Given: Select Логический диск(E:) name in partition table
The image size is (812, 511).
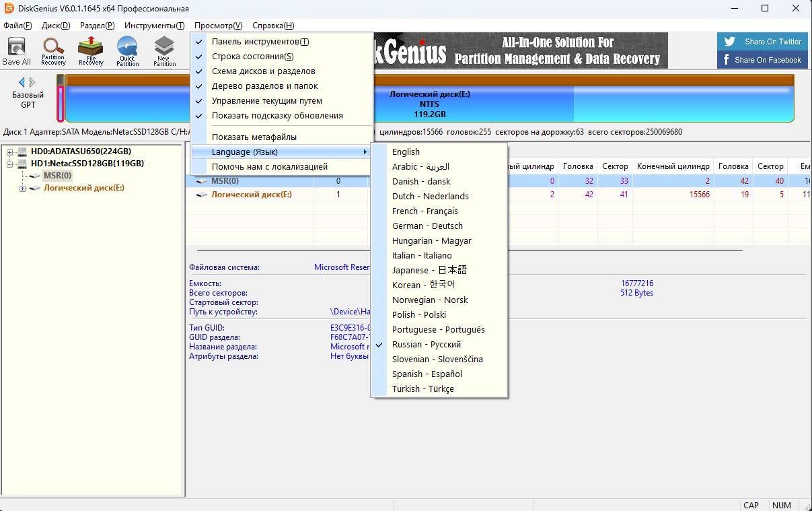Looking at the screenshot, I should 252,195.
